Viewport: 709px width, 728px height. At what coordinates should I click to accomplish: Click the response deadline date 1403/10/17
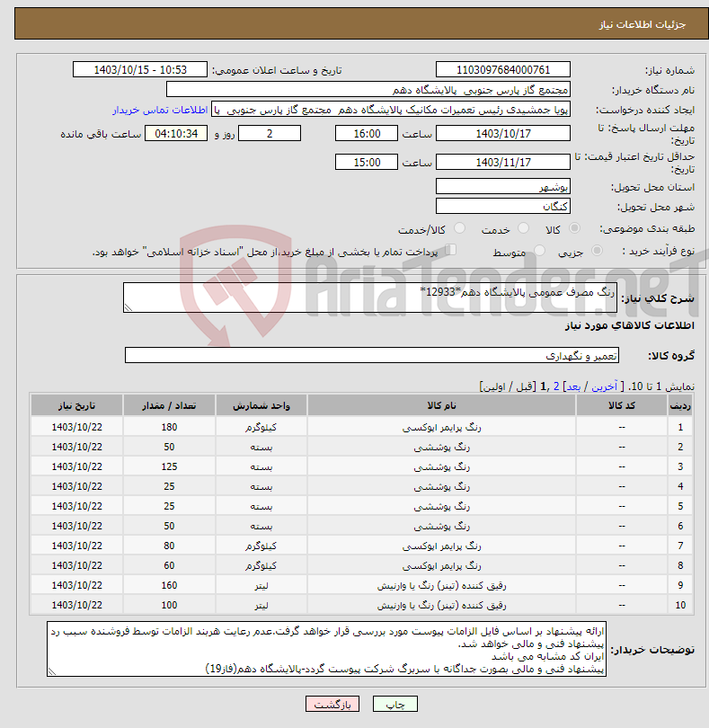[x=503, y=134]
